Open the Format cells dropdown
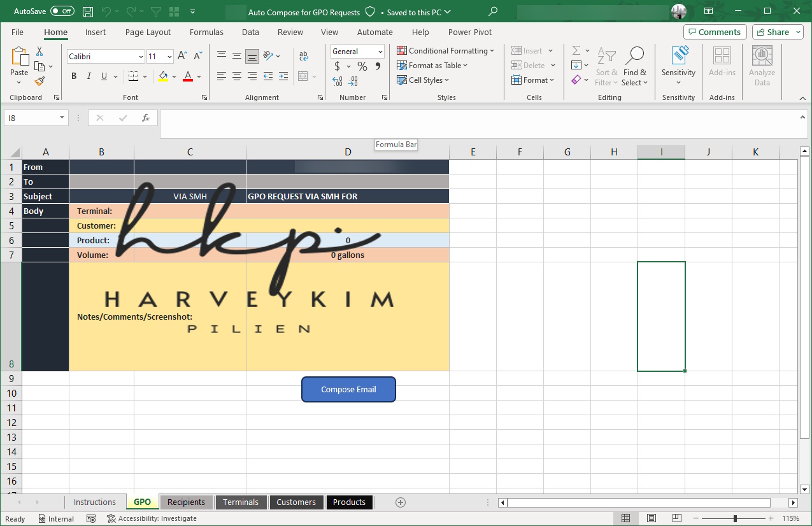Image resolution: width=812 pixels, height=526 pixels. click(533, 80)
